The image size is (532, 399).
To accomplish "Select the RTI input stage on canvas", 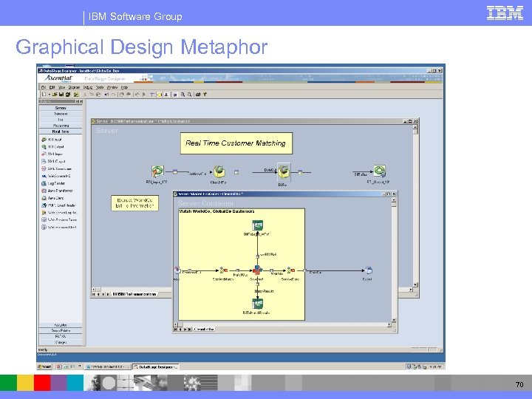I will (157, 171).
